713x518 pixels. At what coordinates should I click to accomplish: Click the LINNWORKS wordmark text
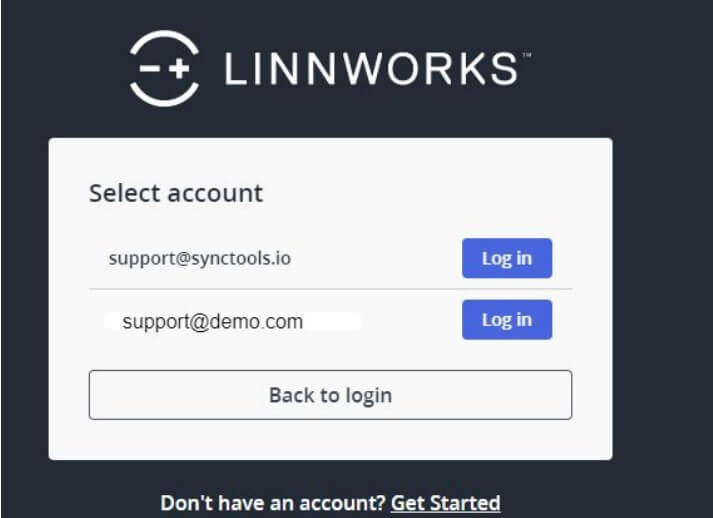tap(372, 69)
